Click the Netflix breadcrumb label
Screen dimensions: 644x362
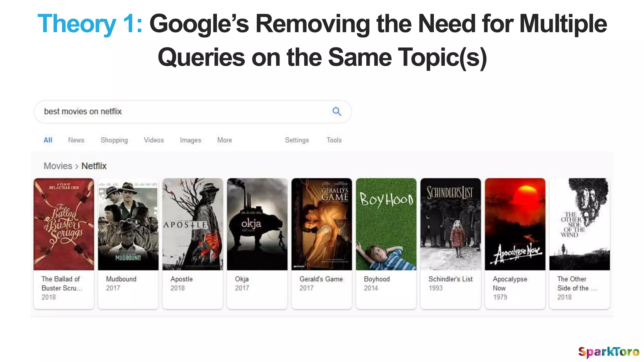(94, 166)
